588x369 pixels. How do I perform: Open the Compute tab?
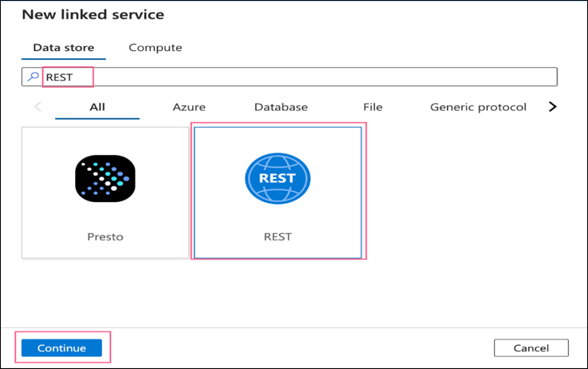coord(156,48)
